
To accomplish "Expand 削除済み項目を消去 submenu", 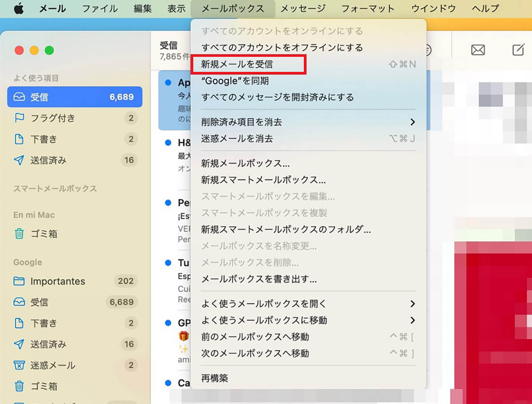I will tap(309, 122).
